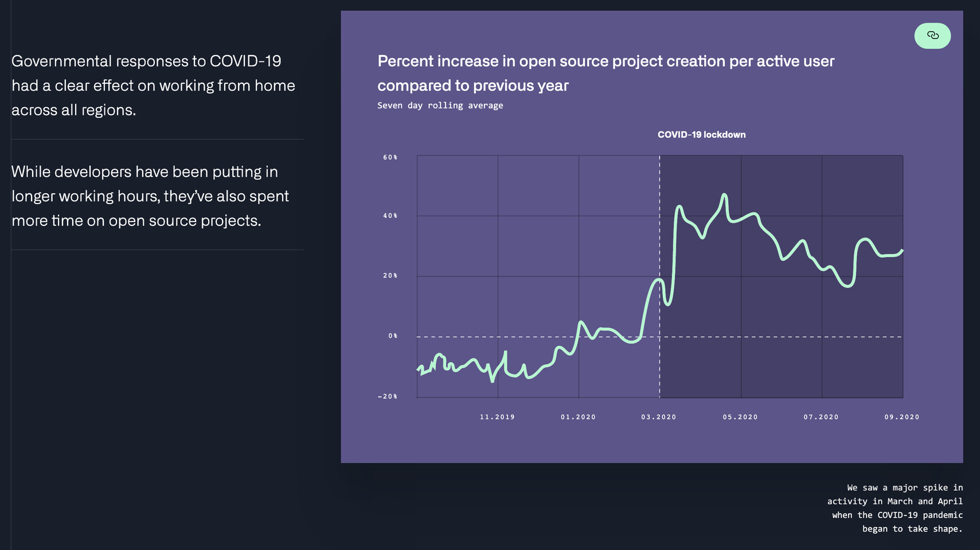Click the right end of the green line
980x550 pixels.
[902, 251]
